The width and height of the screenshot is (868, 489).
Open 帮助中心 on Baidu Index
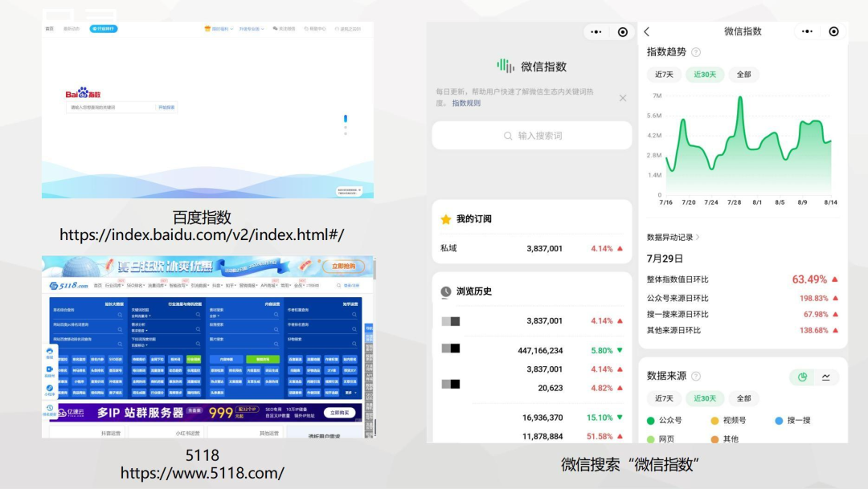click(315, 29)
